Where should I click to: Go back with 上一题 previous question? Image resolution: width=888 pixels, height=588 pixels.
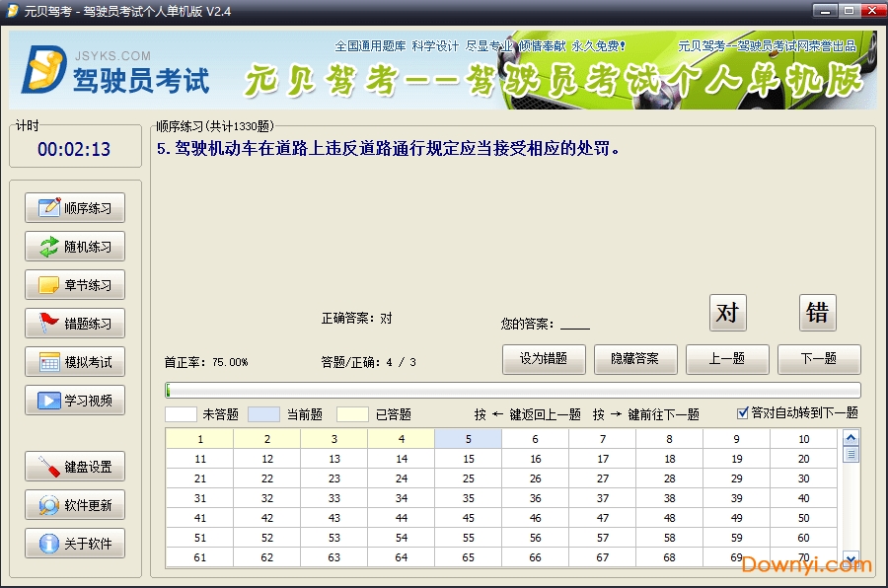(727, 359)
